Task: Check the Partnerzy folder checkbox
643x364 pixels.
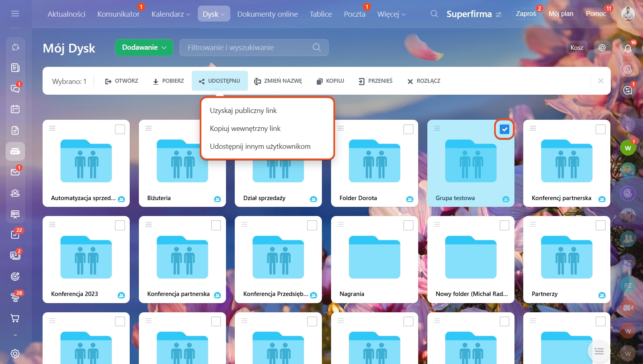Action: [x=600, y=225]
